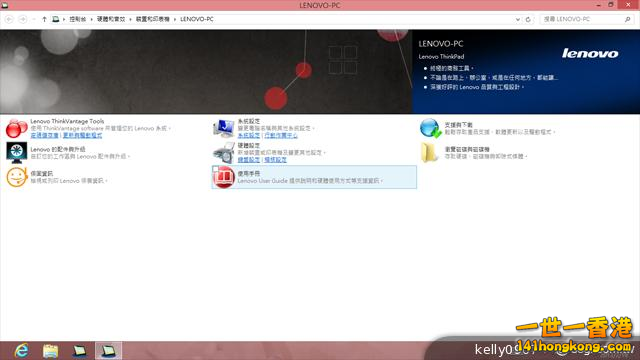This screenshot has height=360, width=640.
Task: Launch Internet Explorer from the taskbar
Action: (21, 351)
